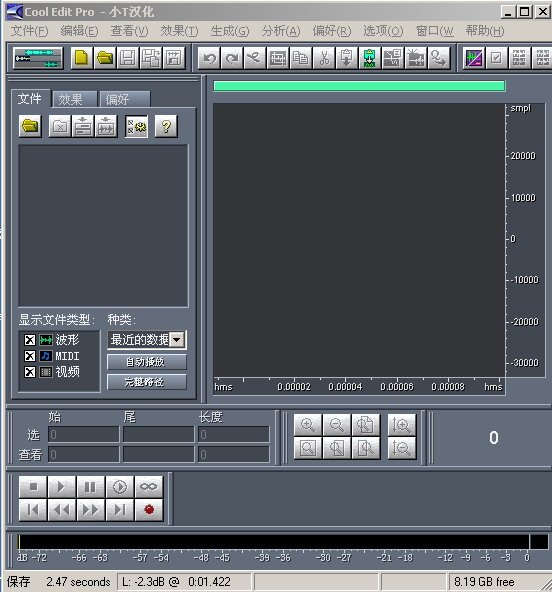The image size is (552, 592).
Task: Expand 最近的数据 sort dropdown
Action: (x=177, y=340)
